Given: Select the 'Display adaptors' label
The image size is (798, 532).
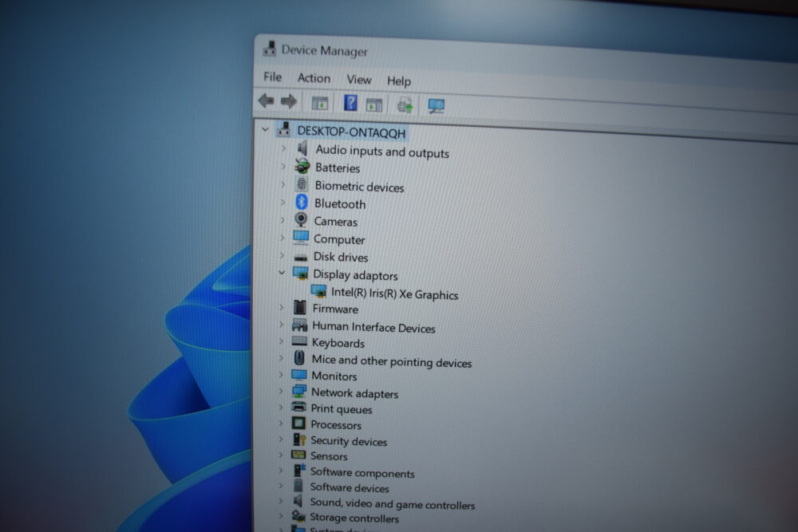Looking at the screenshot, I should [355, 274].
